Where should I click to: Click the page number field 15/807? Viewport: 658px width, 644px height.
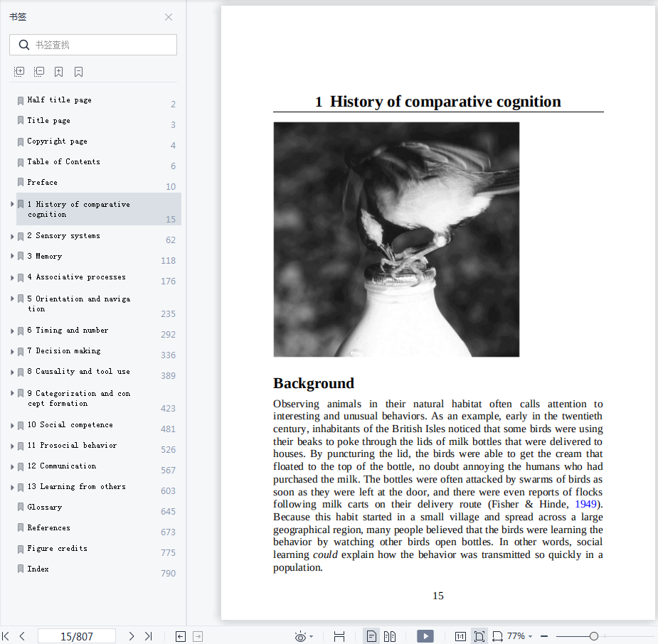pyautogui.click(x=77, y=636)
